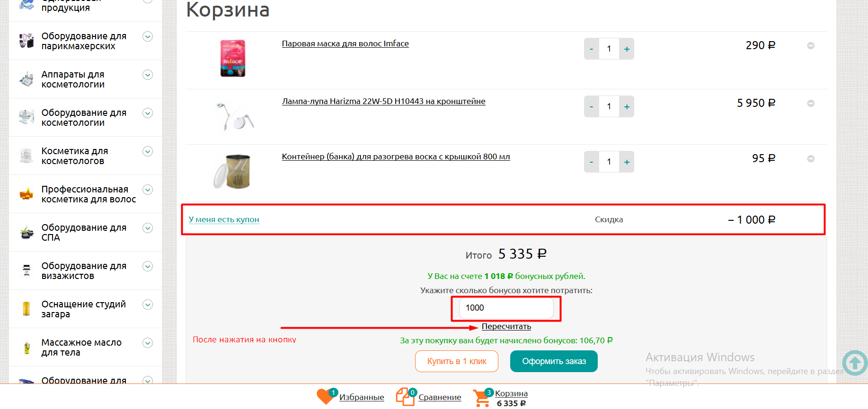
Task: Increase quantity of the wax container
Action: click(x=627, y=162)
